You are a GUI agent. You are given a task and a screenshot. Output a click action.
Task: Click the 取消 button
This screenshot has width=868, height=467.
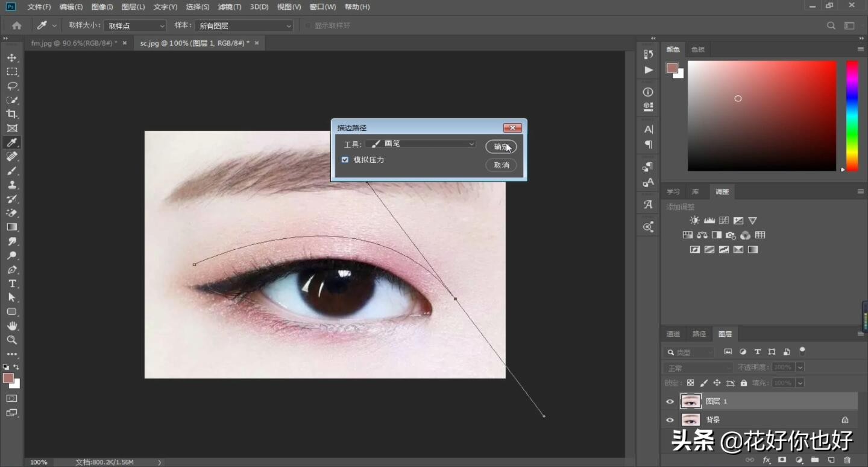(x=501, y=165)
